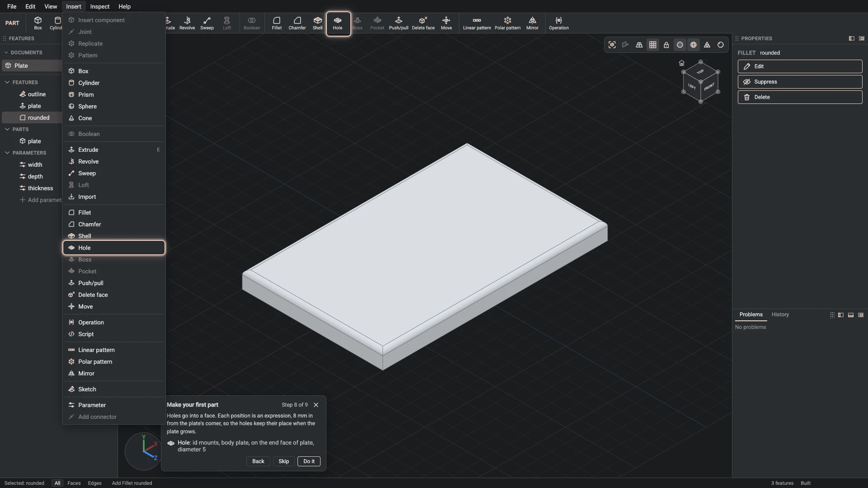Click the Delete button in Properties
This screenshot has height=488, width=868.
[x=800, y=97]
